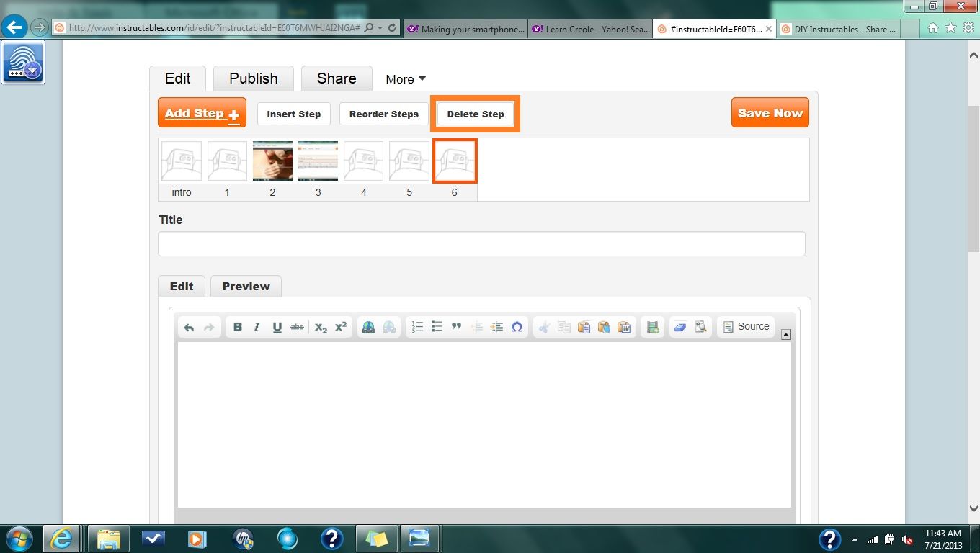Screen dimensions: 980x553
Task: Undo the last edit with the arrow icon
Action: tap(189, 327)
